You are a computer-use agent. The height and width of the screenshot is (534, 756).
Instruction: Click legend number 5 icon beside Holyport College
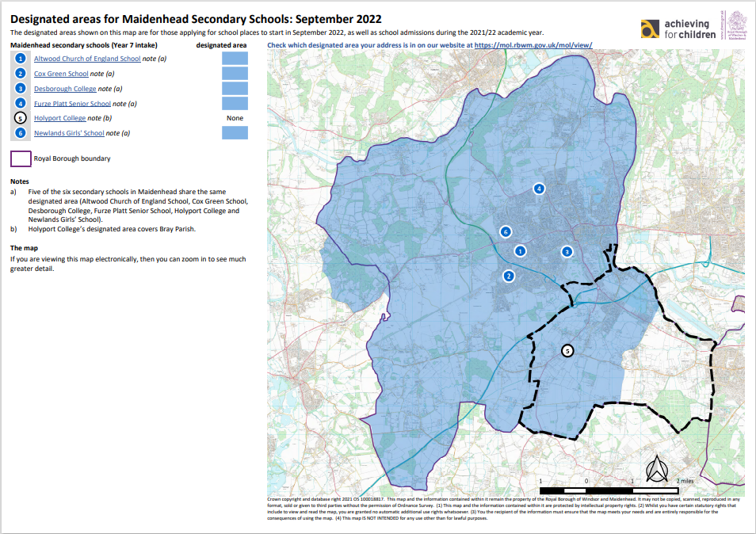[21, 118]
